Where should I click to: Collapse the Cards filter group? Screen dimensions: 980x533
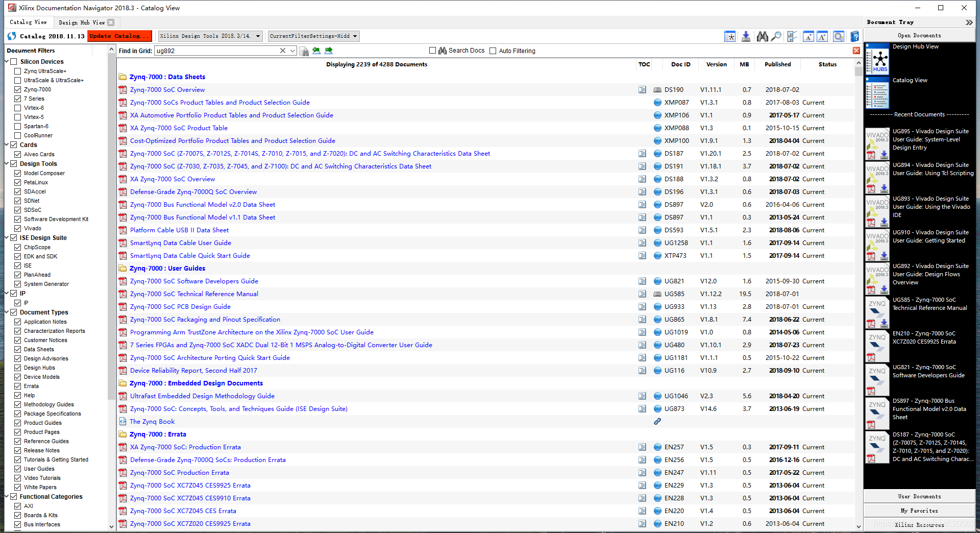point(7,144)
